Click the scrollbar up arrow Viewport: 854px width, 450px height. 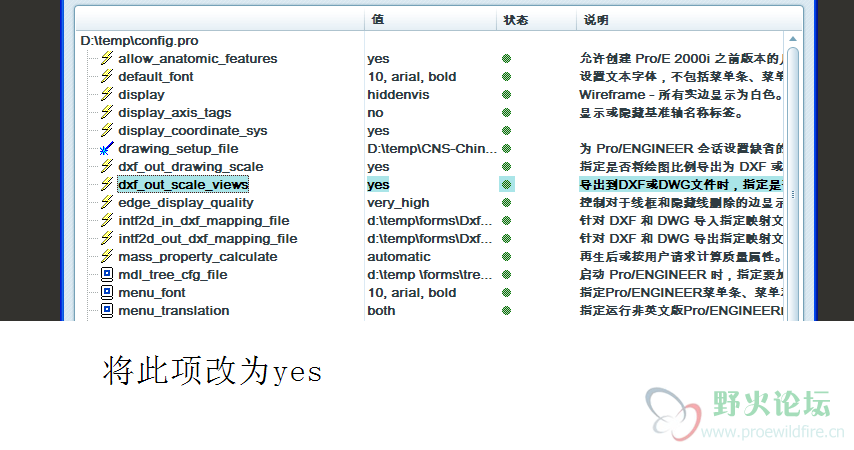[x=793, y=39]
